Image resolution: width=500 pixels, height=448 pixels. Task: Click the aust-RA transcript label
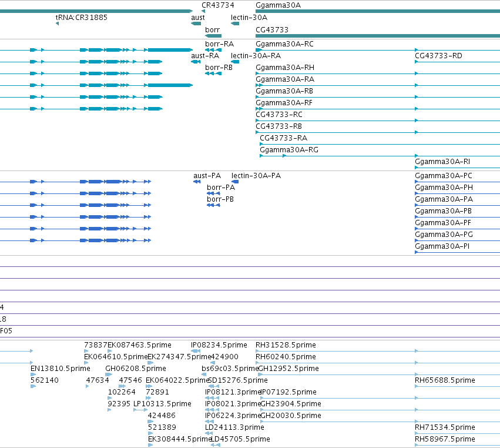tap(205, 56)
